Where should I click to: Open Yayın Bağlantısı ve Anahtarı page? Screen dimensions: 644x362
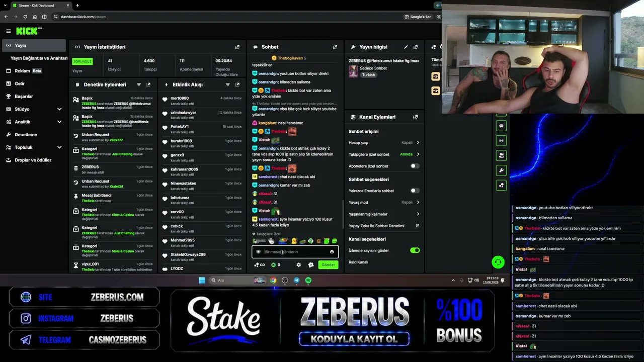coord(39,58)
